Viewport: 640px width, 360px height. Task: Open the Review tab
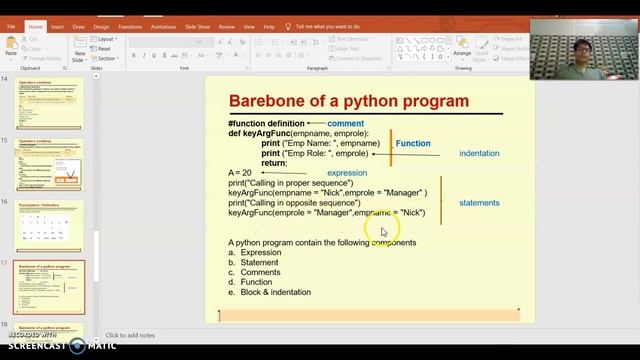pos(227,27)
